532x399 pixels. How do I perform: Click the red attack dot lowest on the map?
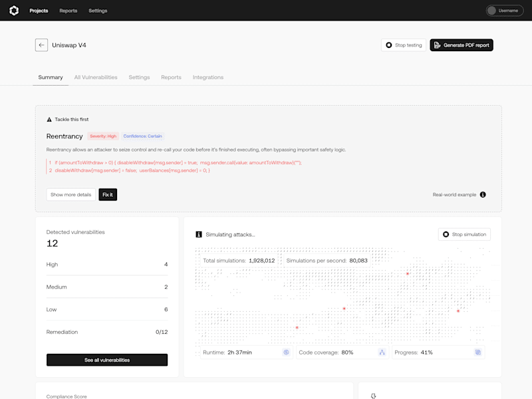[x=297, y=327]
